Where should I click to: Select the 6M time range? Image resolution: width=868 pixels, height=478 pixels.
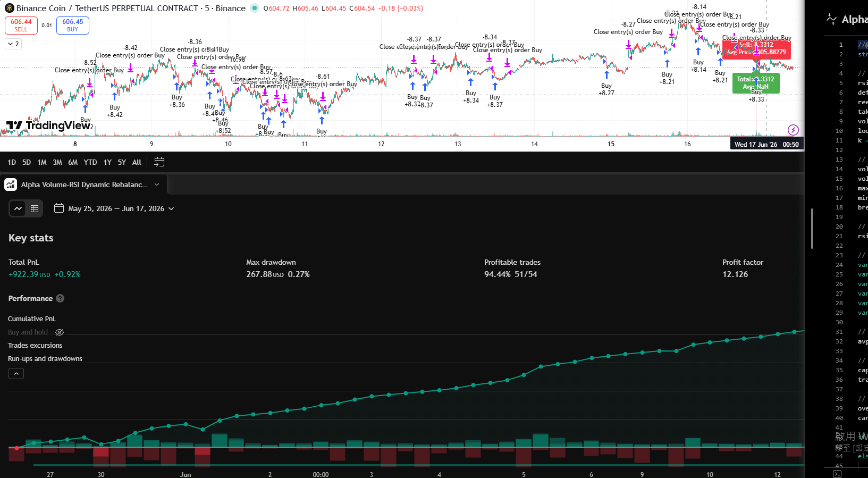click(x=73, y=162)
